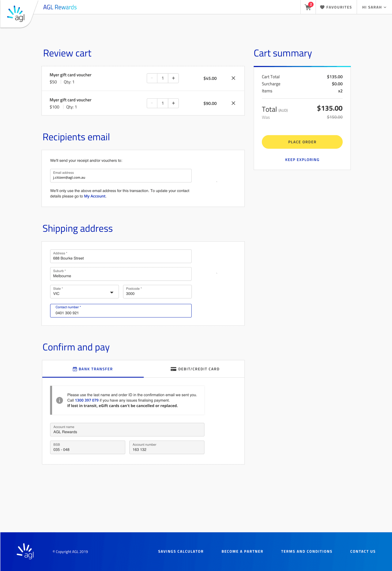Decrease quantity of $50 Myer voucher

(152, 78)
